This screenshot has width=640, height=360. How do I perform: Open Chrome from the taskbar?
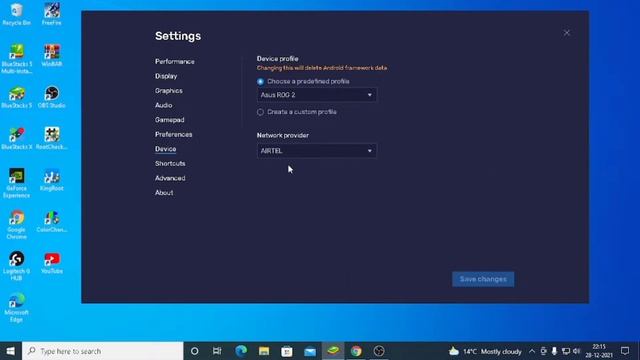tap(356, 351)
